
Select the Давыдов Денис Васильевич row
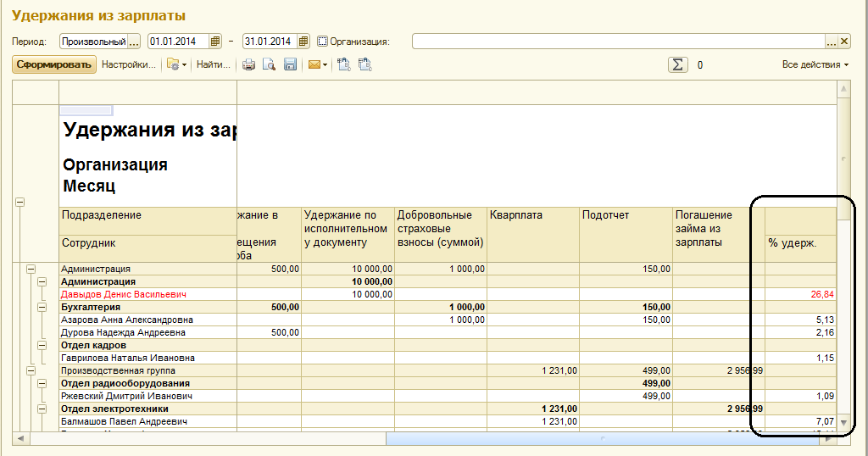click(124, 294)
